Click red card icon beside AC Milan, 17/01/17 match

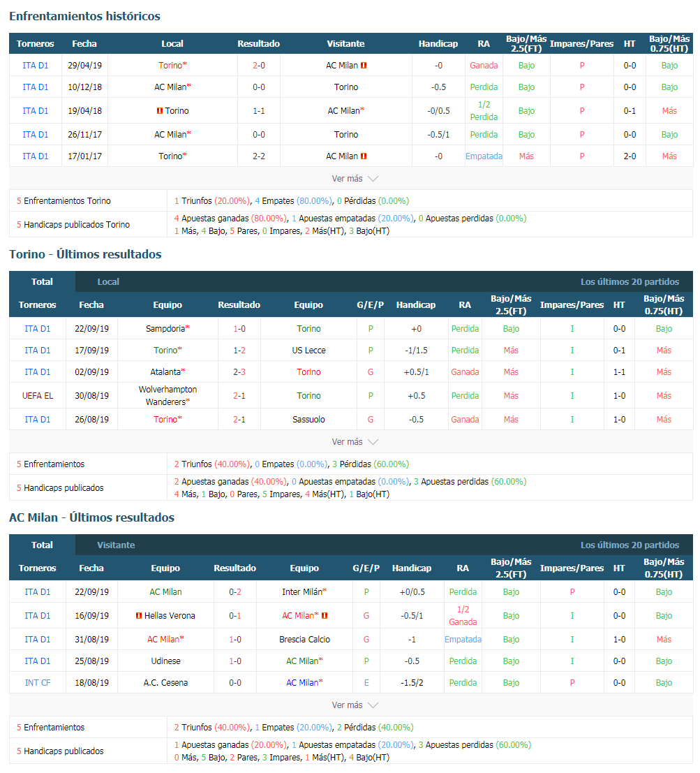click(364, 156)
